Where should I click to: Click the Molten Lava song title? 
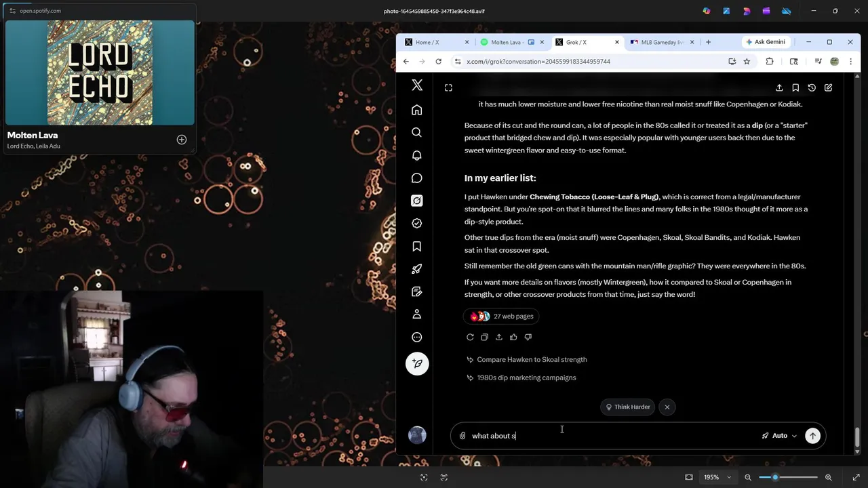[33, 135]
